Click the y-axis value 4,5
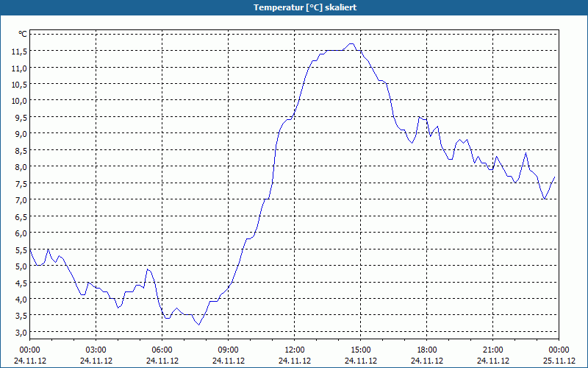This screenshot has width=588, height=368. click(x=21, y=283)
